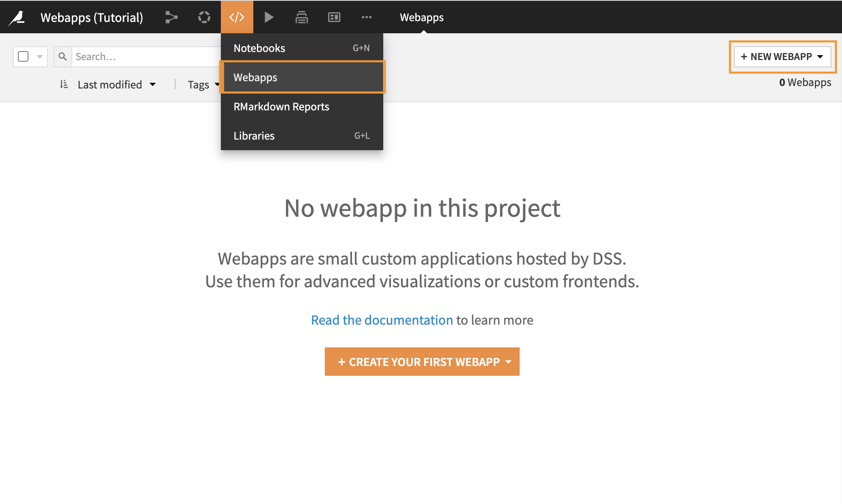
Task: Click the dashboard/report icon in toolbar
Action: click(334, 16)
